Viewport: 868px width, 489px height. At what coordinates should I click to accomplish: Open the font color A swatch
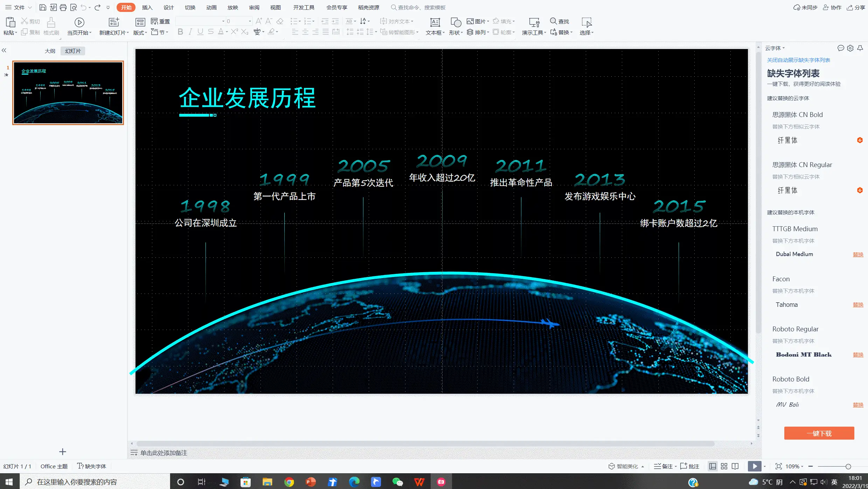[221, 32]
